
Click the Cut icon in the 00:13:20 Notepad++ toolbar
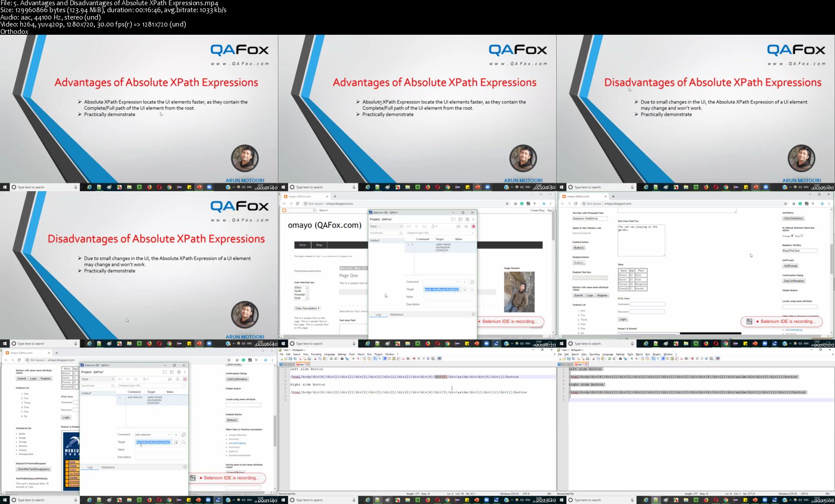[x=315, y=358]
